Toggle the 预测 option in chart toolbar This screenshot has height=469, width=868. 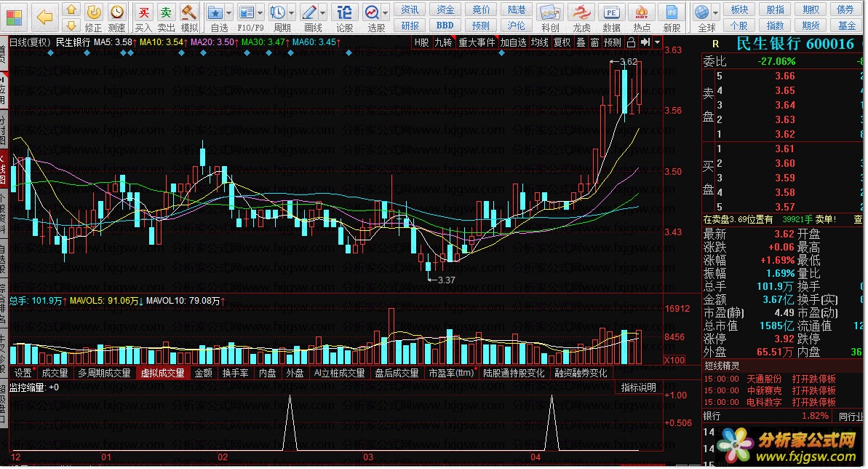click(612, 42)
